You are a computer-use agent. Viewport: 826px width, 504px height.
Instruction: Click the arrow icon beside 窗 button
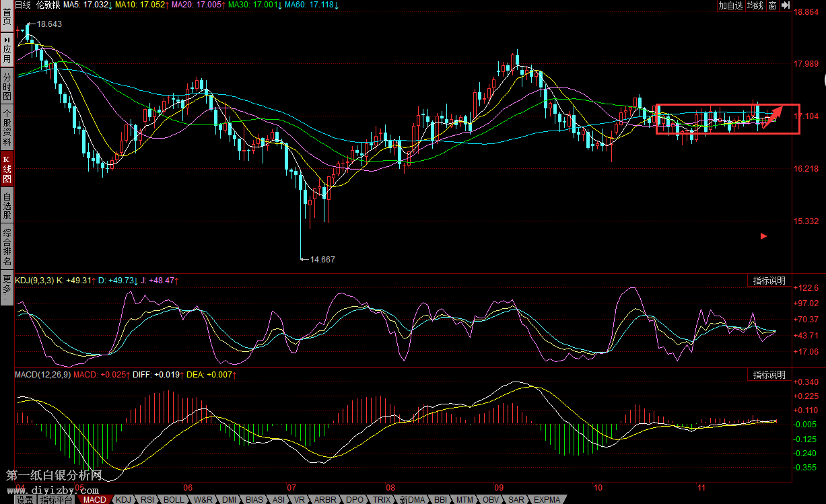(785, 5)
